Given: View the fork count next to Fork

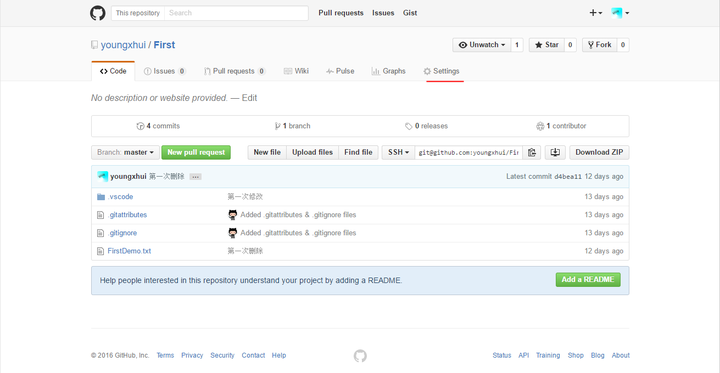Looking at the screenshot, I should point(623,45).
